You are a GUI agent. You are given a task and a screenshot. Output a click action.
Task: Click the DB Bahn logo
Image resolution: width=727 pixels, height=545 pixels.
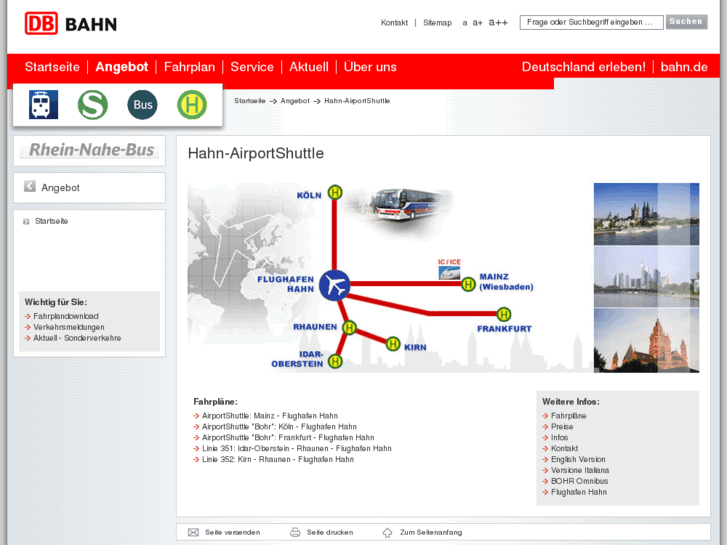coord(70,24)
